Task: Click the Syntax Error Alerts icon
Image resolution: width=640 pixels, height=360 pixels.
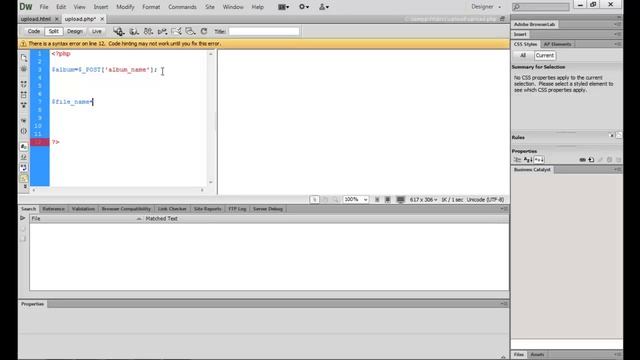Action: pyautogui.click(x=24, y=178)
